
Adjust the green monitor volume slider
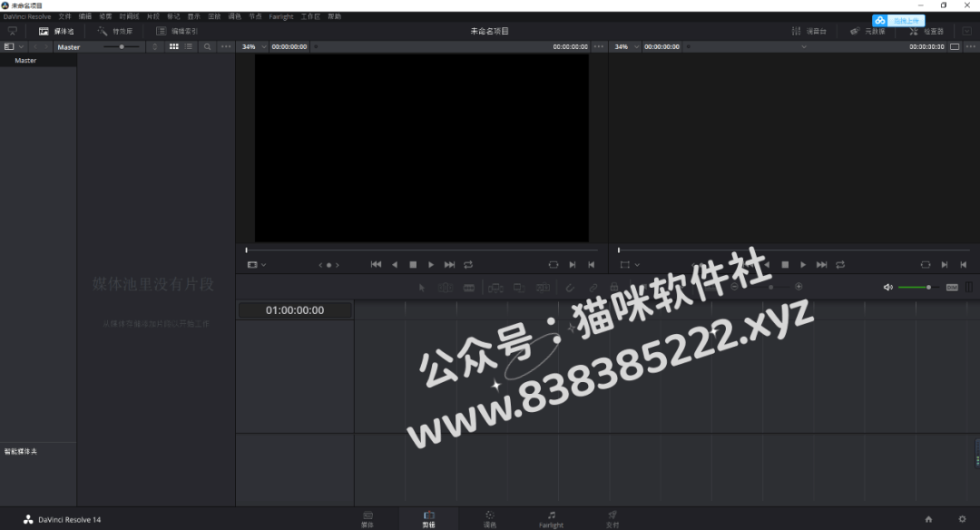[917, 288]
